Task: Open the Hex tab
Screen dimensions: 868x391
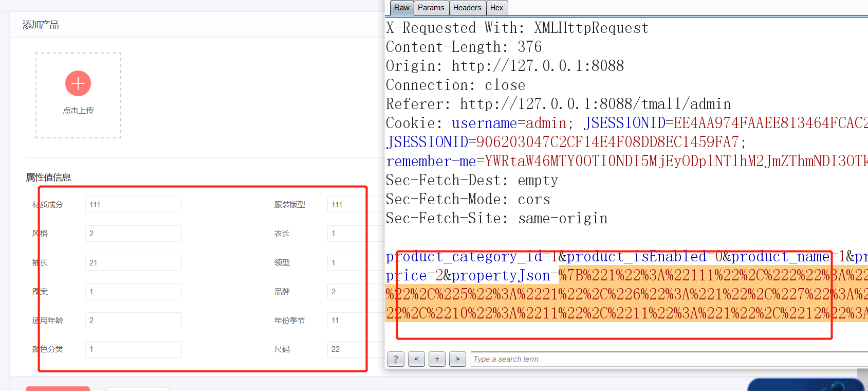Action: coord(496,8)
